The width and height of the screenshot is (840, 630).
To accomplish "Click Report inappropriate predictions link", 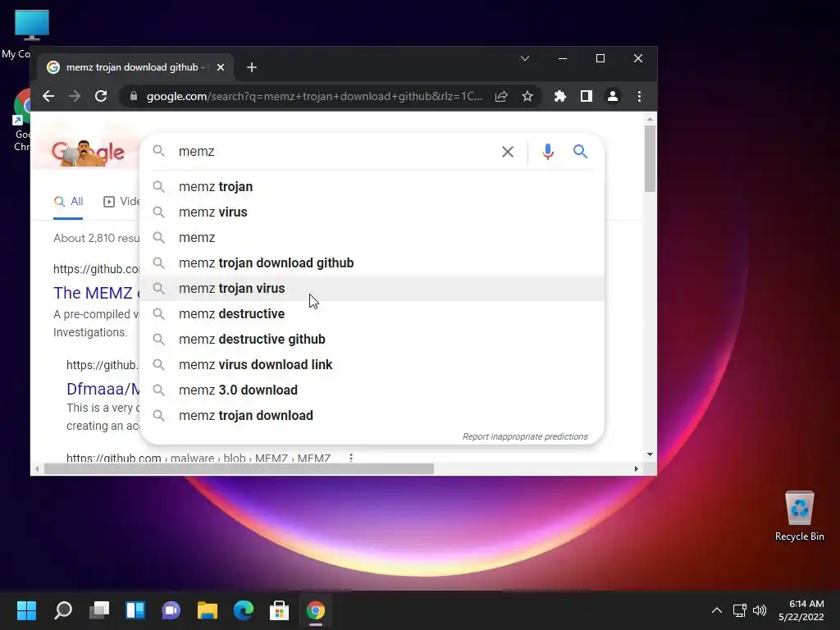I will click(525, 436).
